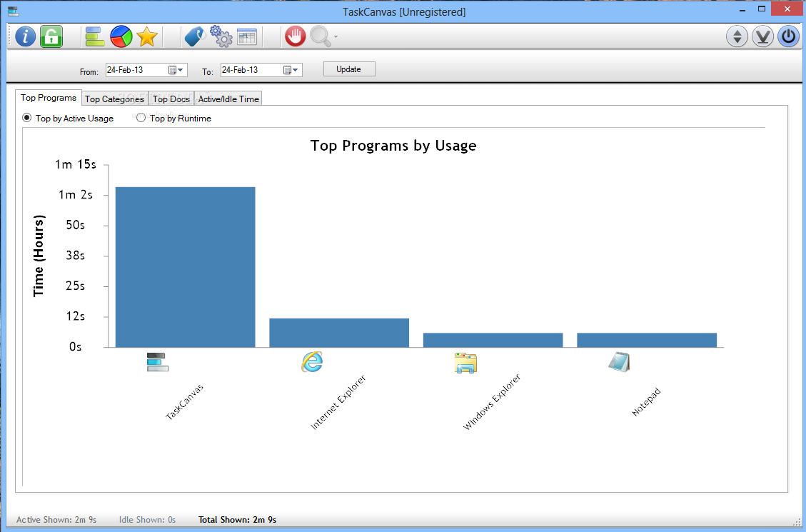Click the Notepad axis label text
The height and width of the screenshot is (532, 806).
click(646, 403)
